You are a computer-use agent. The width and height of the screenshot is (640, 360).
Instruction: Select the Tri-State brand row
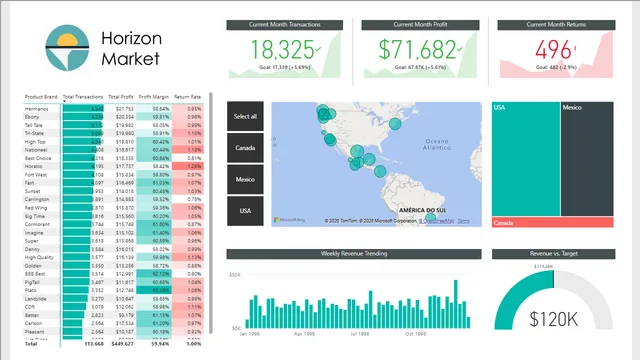tap(113, 133)
